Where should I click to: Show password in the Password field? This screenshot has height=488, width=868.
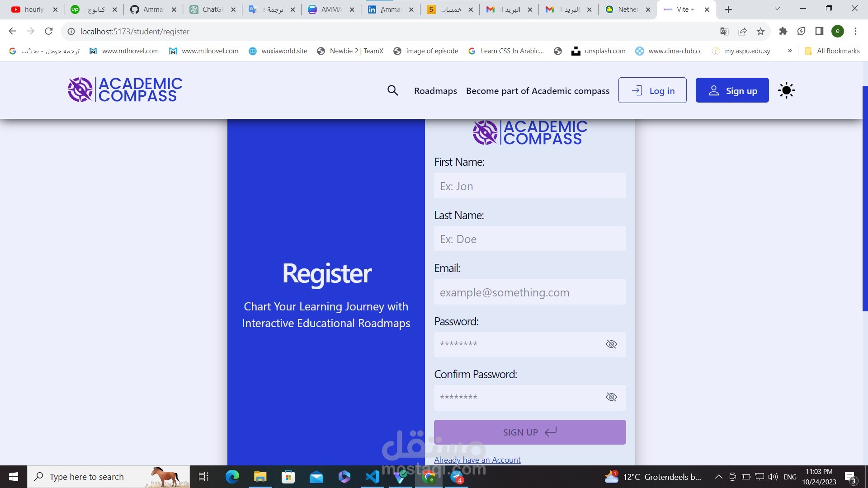coord(611,344)
